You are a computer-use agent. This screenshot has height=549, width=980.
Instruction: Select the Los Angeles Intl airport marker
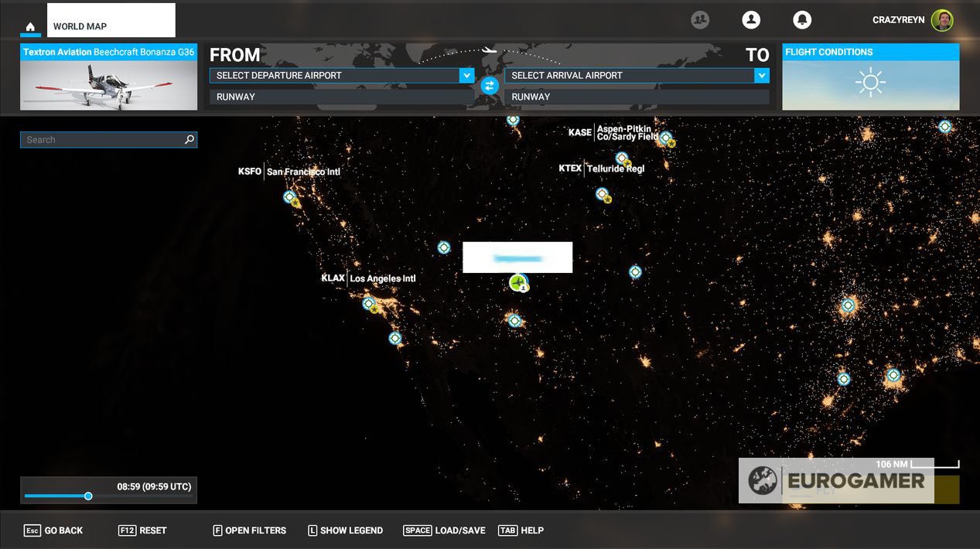[x=369, y=303]
